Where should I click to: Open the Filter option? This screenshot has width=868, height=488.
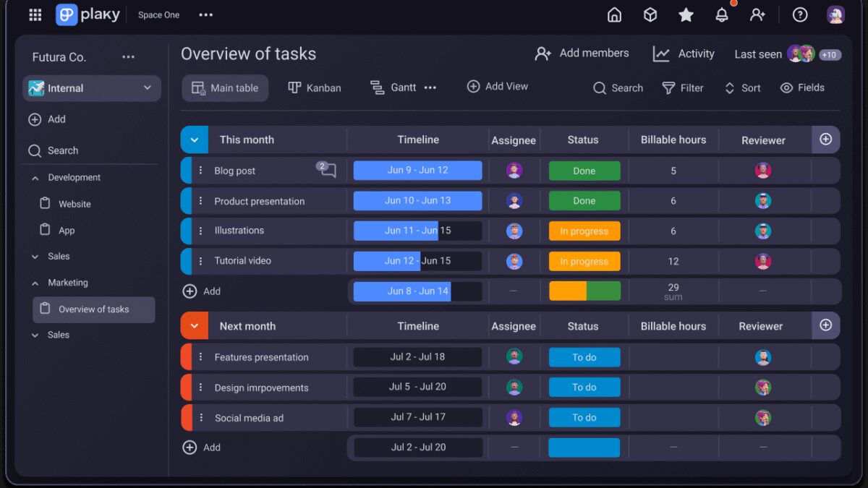(x=683, y=88)
